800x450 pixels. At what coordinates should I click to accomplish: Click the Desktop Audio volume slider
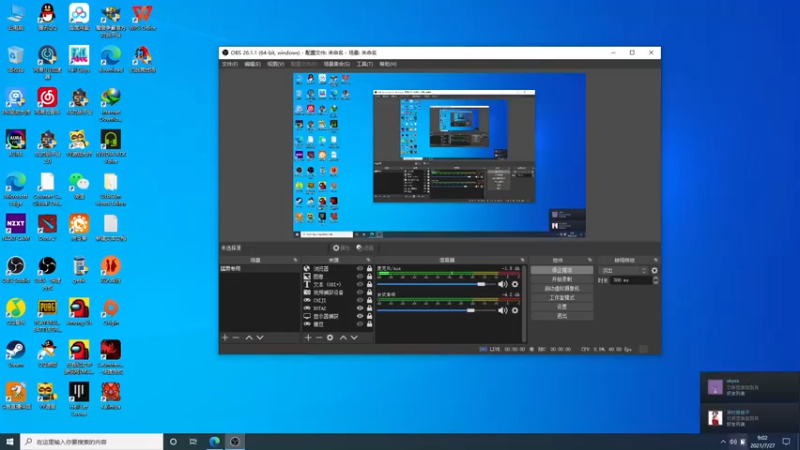[x=435, y=310]
